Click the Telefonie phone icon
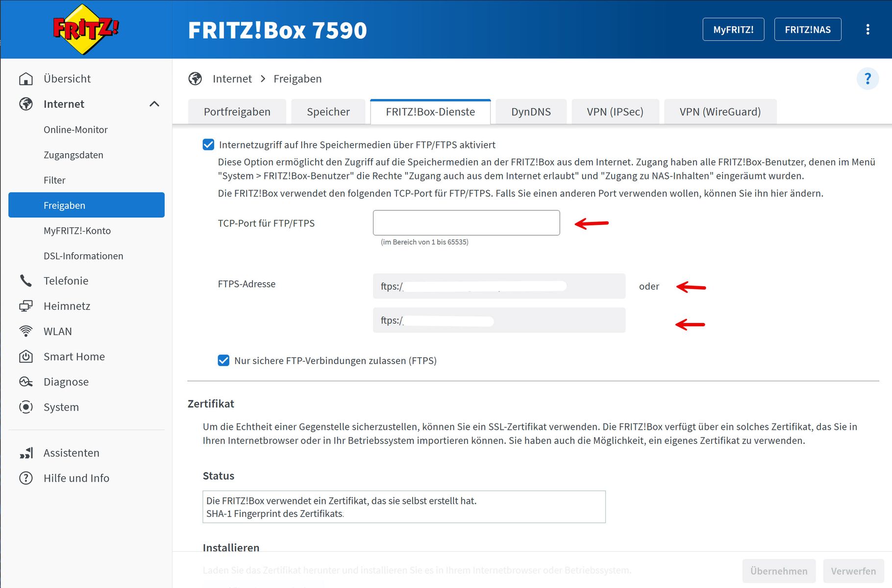Screen dimensions: 892x588 pyautogui.click(x=26, y=281)
